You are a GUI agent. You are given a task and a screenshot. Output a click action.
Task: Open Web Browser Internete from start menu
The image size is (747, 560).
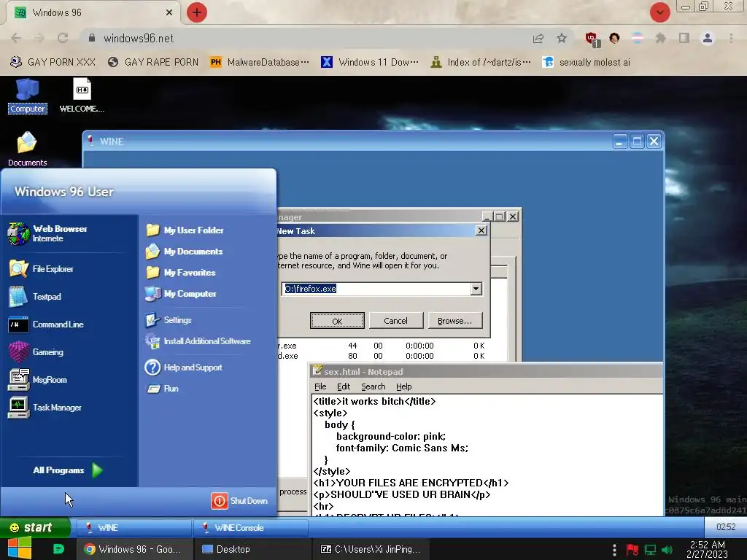click(47, 233)
